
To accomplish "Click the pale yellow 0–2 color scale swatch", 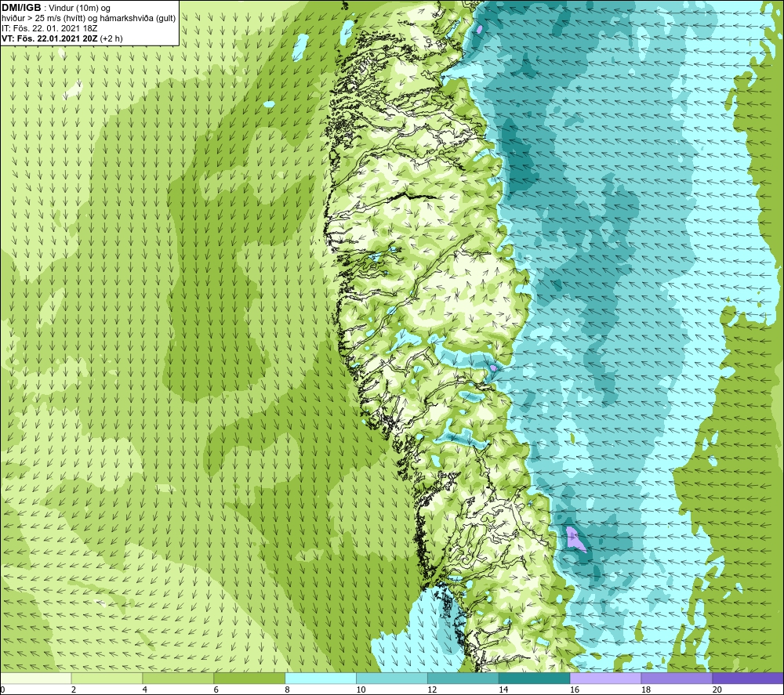I will point(36,679).
